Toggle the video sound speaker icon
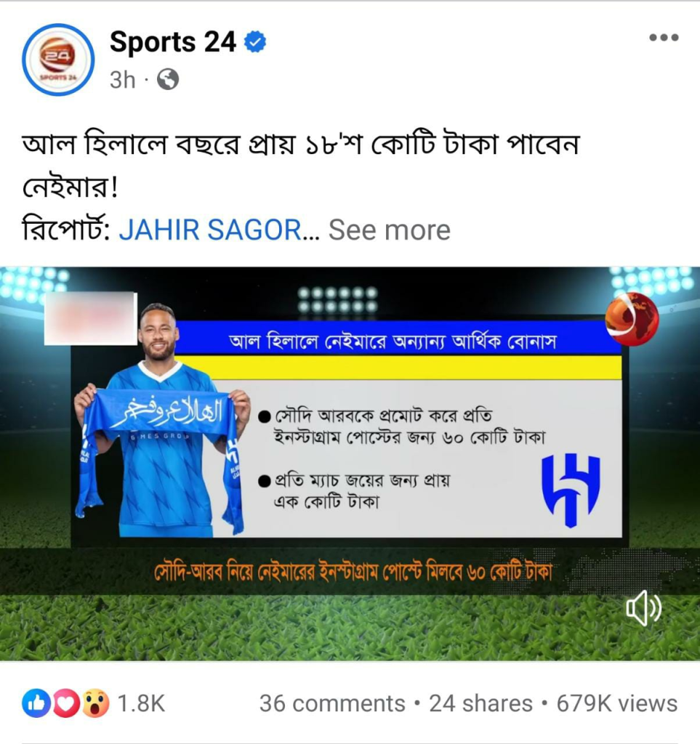The height and width of the screenshot is (744, 700). [x=643, y=608]
